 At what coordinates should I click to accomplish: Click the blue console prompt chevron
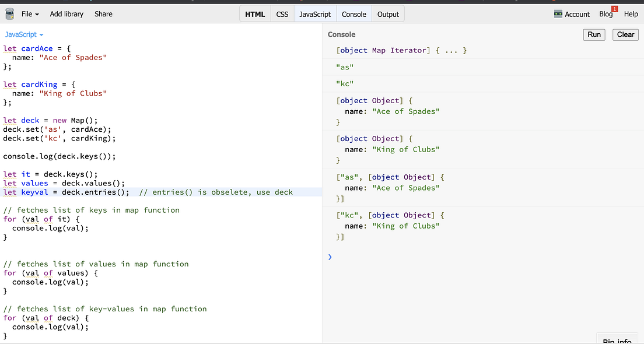coord(330,257)
